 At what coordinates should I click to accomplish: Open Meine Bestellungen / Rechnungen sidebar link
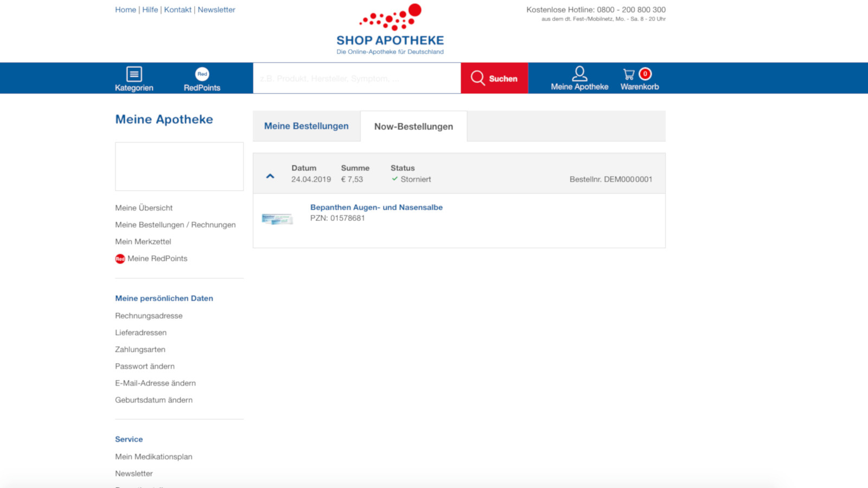pyautogui.click(x=175, y=225)
